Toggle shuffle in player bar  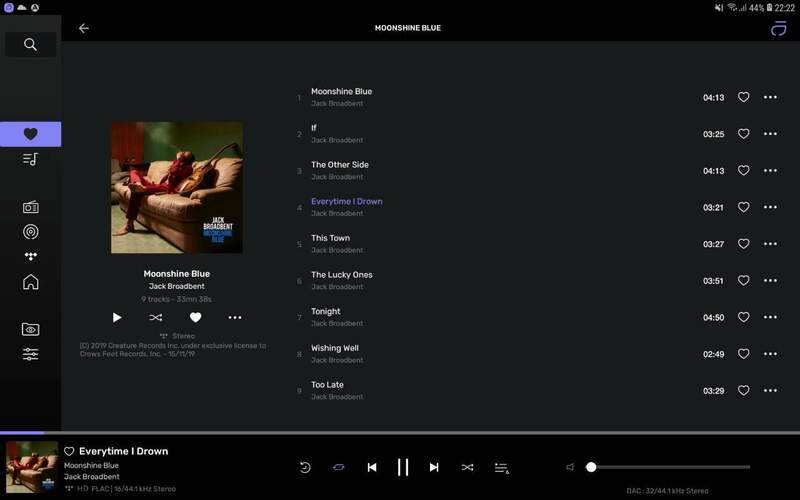pos(467,467)
